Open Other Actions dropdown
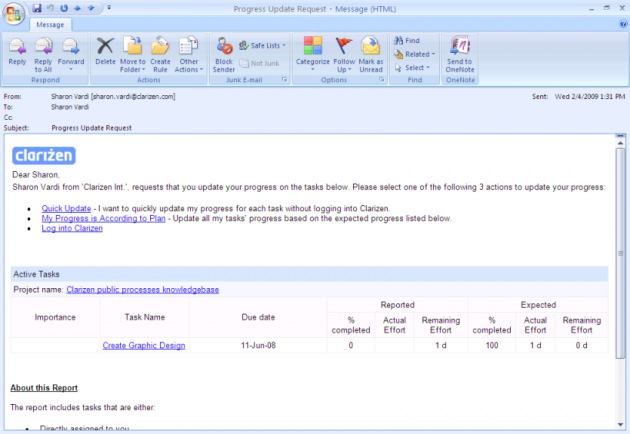The image size is (630, 434). coord(188,55)
